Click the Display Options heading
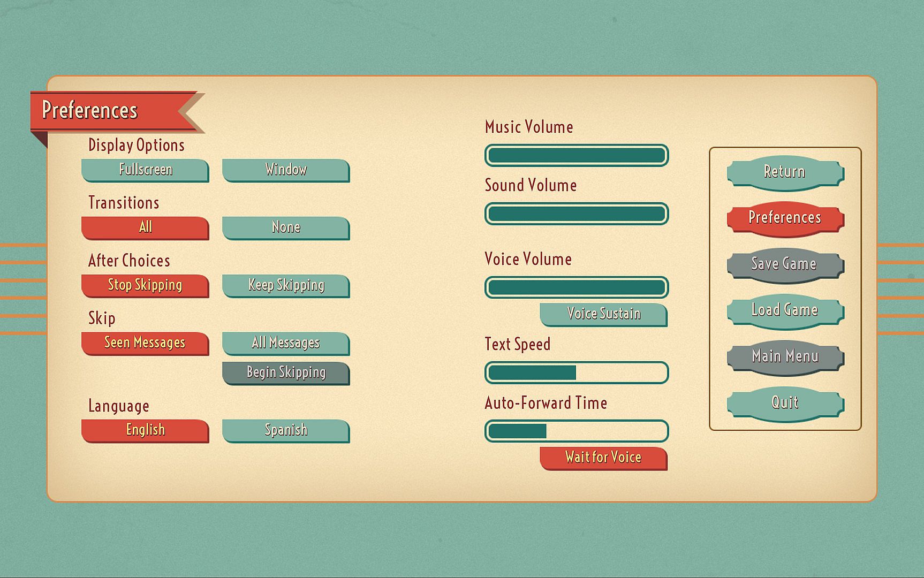This screenshot has height=578, width=924. [x=137, y=145]
